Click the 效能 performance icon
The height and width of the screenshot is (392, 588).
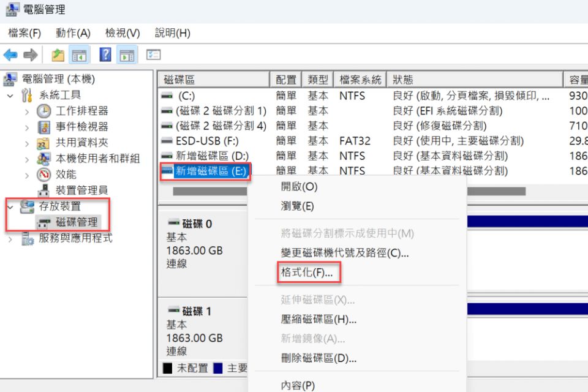pyautogui.click(x=44, y=175)
